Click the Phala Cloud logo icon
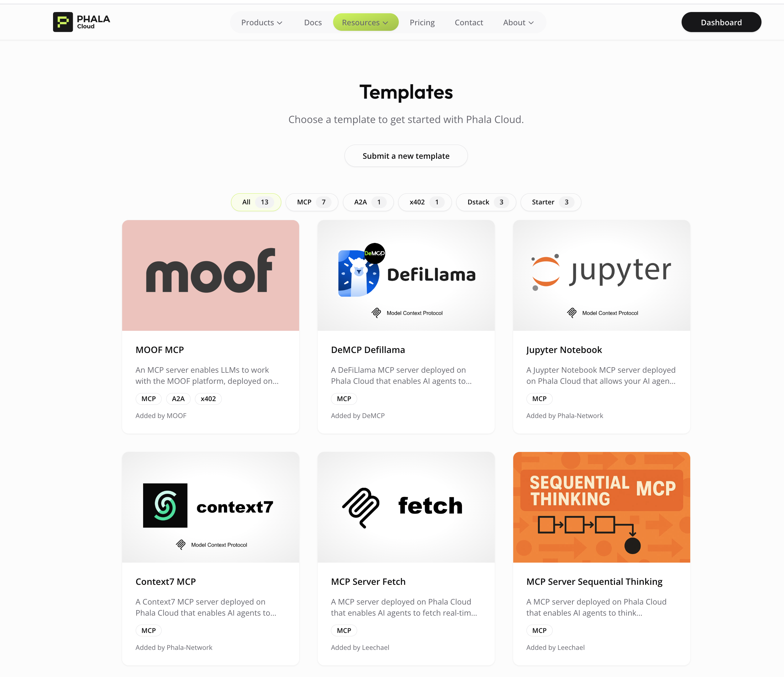Image resolution: width=784 pixels, height=677 pixels. [63, 22]
